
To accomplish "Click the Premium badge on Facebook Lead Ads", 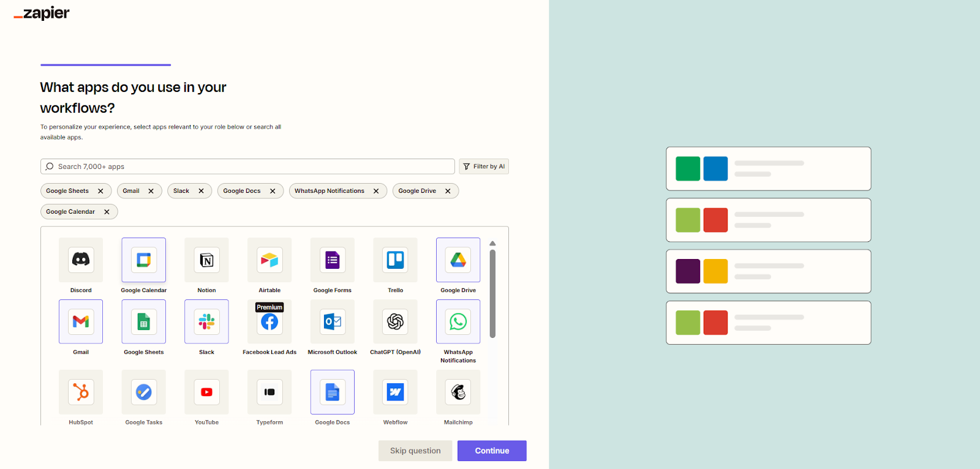I will coord(269,307).
